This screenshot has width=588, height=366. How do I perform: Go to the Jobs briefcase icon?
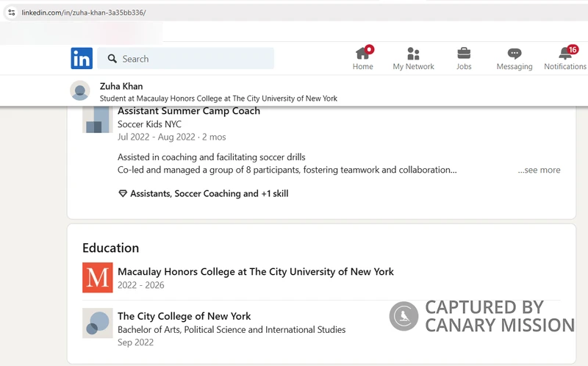464,53
